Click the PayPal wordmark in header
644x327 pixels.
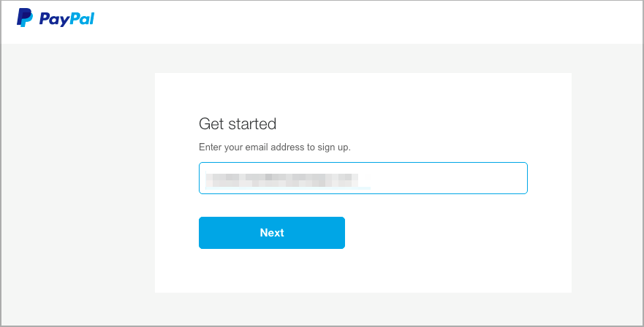pos(67,19)
